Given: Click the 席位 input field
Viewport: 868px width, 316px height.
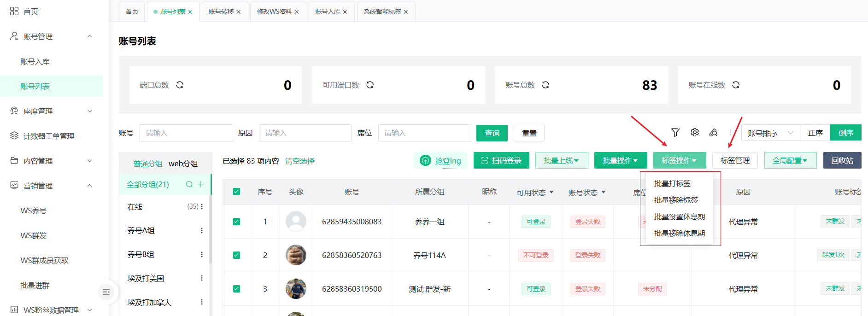Looking at the screenshot, I should [425, 133].
